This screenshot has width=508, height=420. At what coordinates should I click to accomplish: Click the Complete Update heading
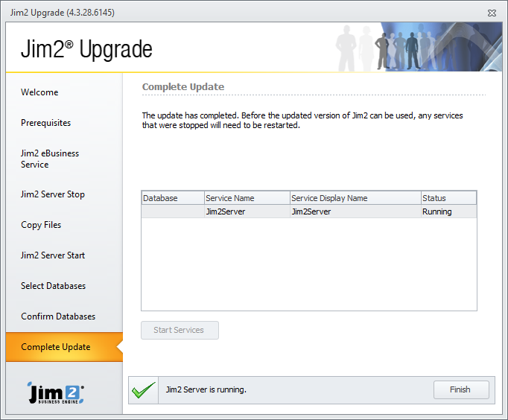pyautogui.click(x=183, y=87)
